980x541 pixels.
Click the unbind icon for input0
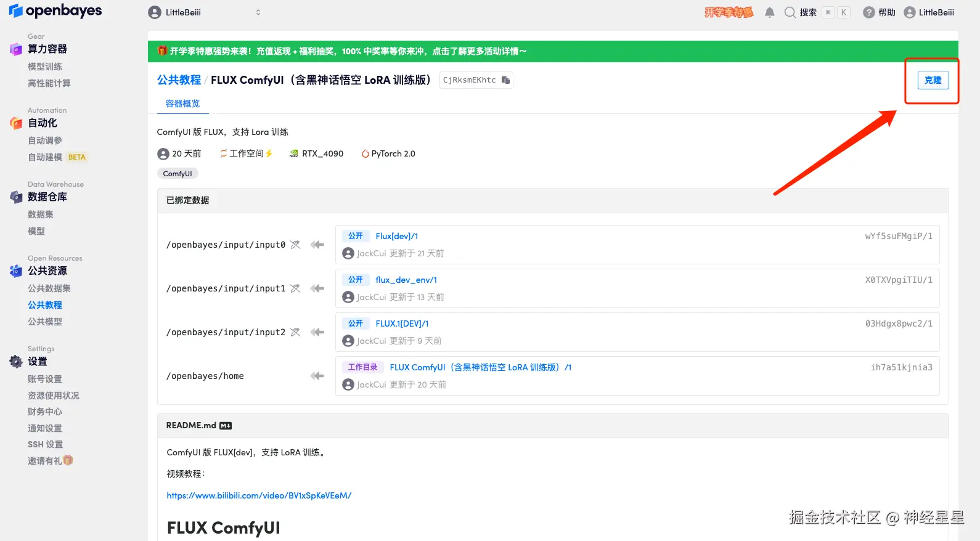click(x=295, y=245)
